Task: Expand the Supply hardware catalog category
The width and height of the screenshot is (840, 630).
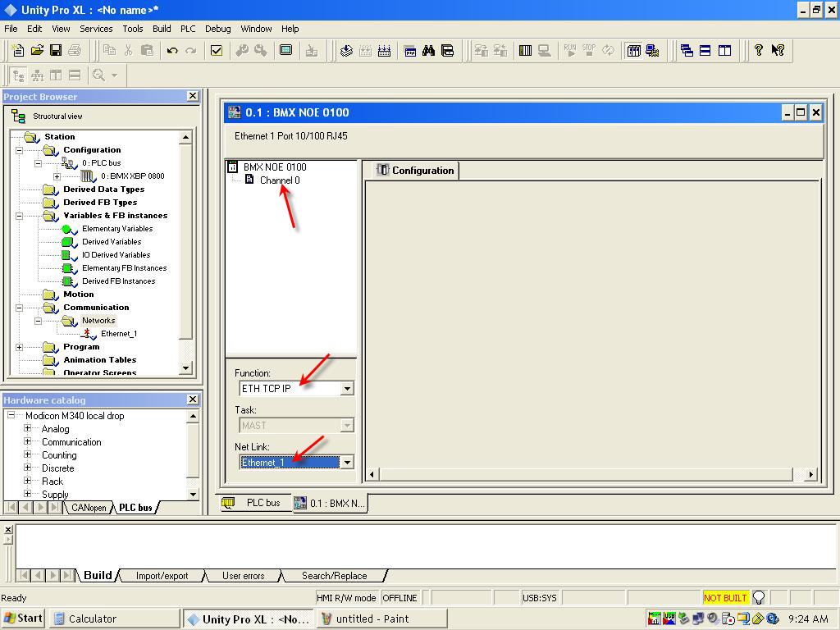Action: pyautogui.click(x=27, y=494)
